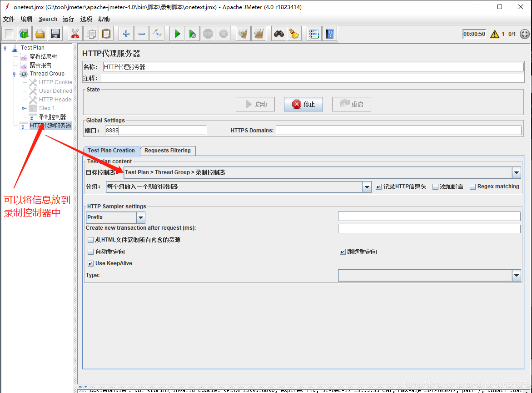The image size is (532, 393).
Task: Click the Expand All plus icon
Action: tap(126, 34)
